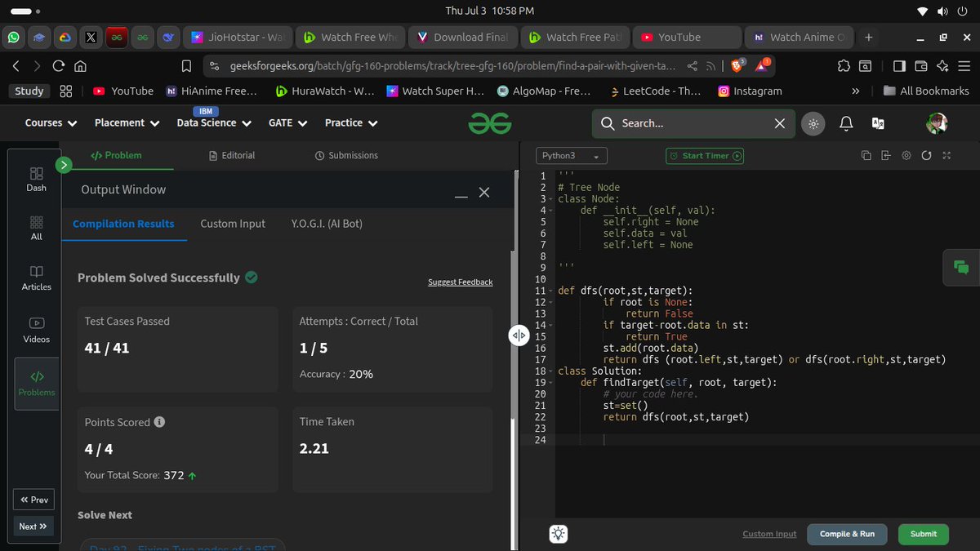Open the Leo AI sparkle icon
980x551 pixels.
point(943,66)
